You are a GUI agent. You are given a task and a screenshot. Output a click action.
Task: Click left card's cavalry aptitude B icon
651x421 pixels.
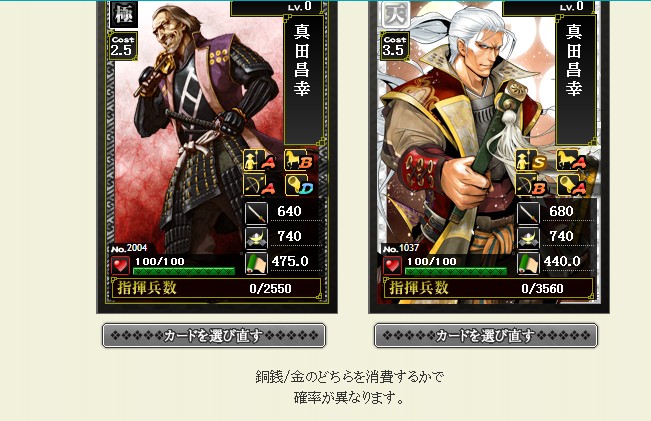(x=299, y=161)
